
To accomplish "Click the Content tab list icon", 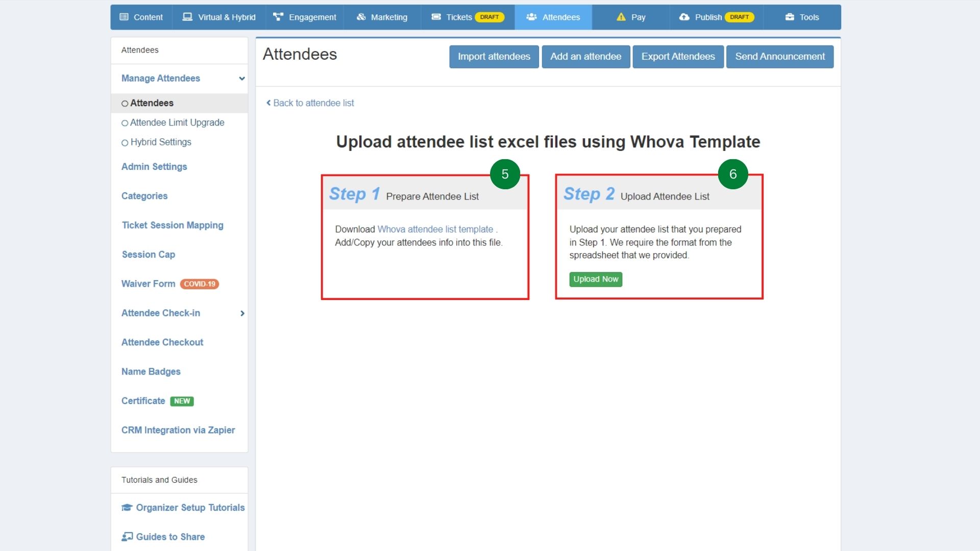I will [x=124, y=17].
